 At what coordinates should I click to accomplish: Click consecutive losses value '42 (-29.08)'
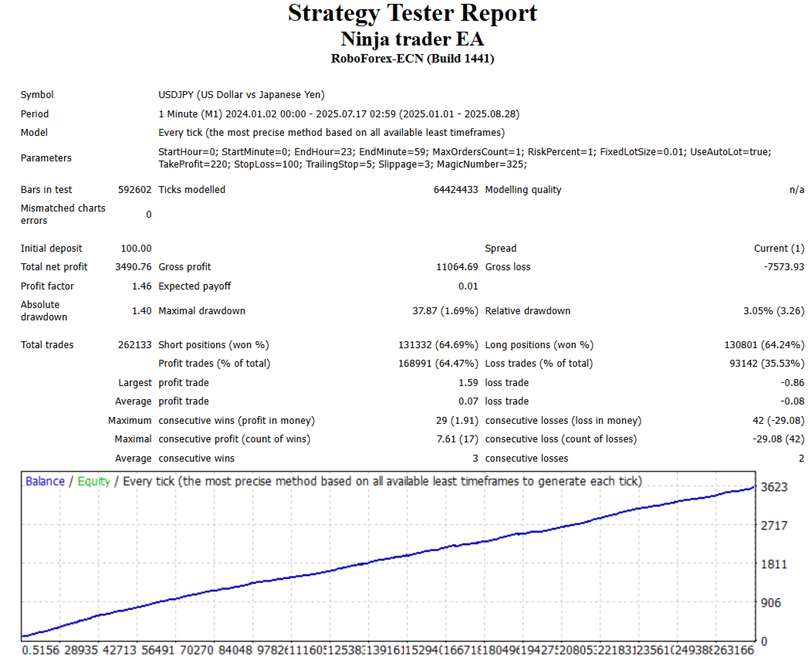[778, 421]
